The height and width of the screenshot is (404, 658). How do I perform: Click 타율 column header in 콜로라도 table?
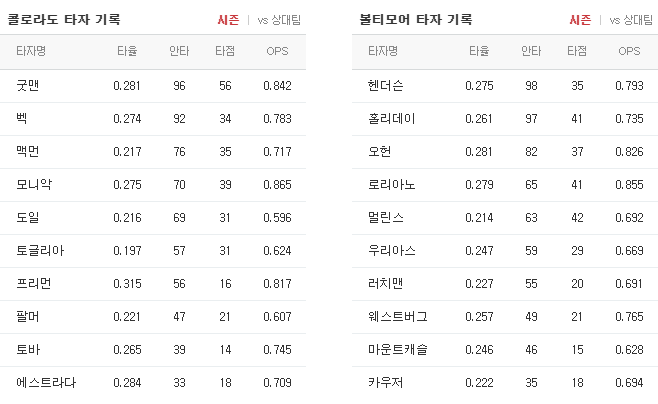point(127,51)
